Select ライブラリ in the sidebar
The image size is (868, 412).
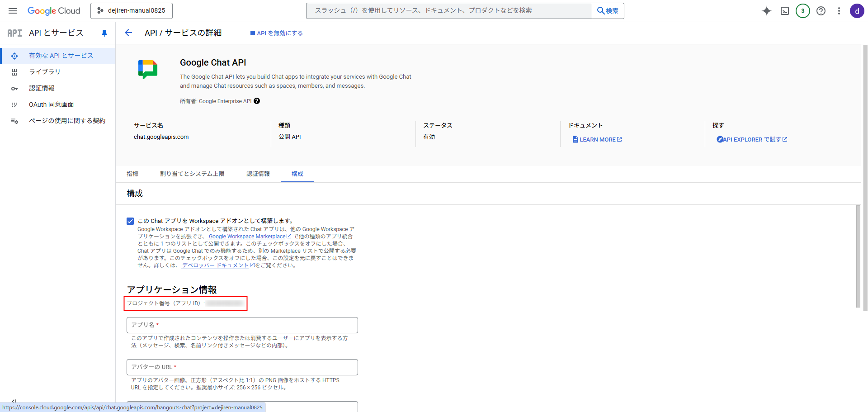[44, 72]
